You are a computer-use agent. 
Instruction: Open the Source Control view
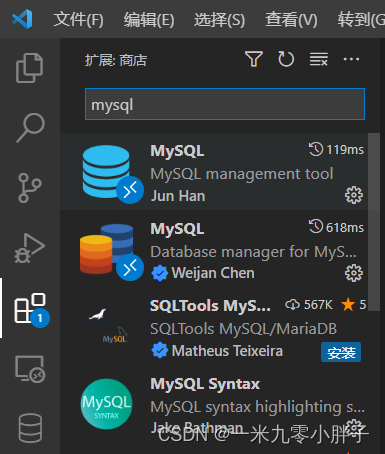click(30, 188)
